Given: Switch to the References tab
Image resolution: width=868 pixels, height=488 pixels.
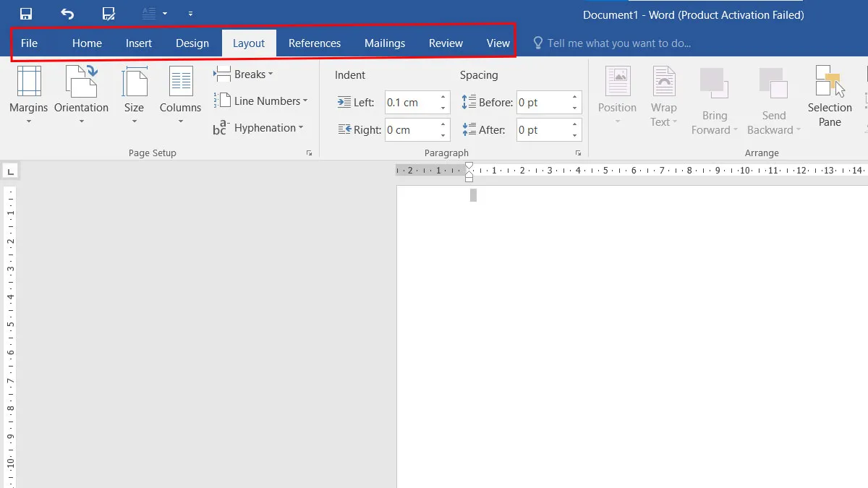Looking at the screenshot, I should [x=314, y=43].
